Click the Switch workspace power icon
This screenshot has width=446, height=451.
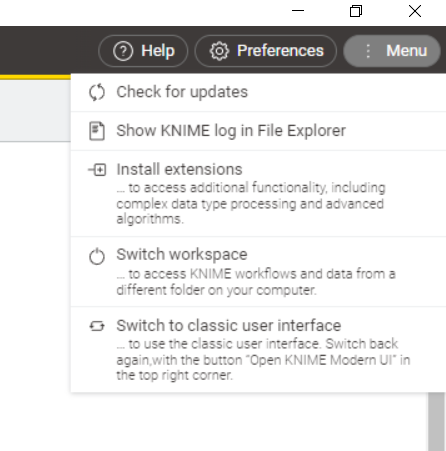(97, 256)
